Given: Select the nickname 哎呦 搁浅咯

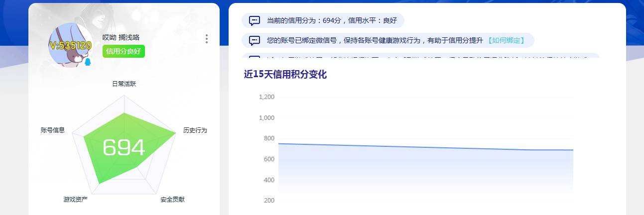Looking at the screenshot, I should 121,37.
